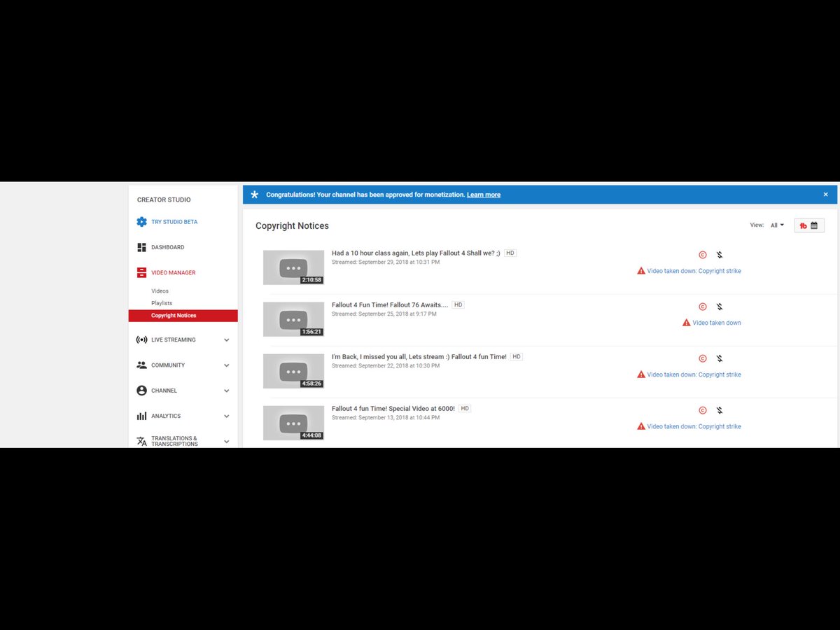Click 'Video taken down' link for September 25 video

click(717, 323)
